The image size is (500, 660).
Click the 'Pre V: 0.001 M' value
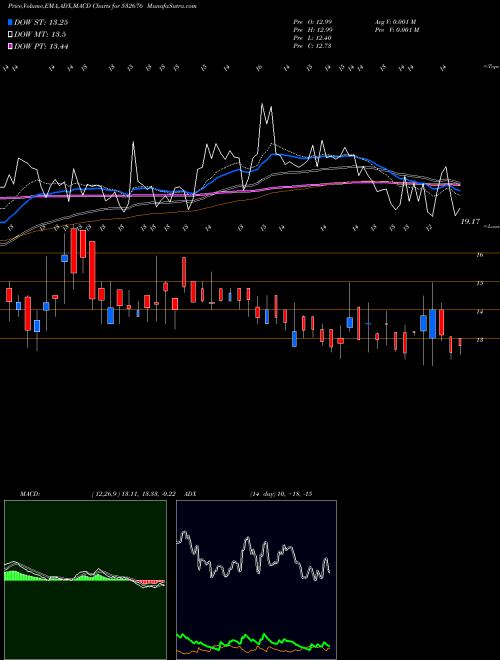398,30
